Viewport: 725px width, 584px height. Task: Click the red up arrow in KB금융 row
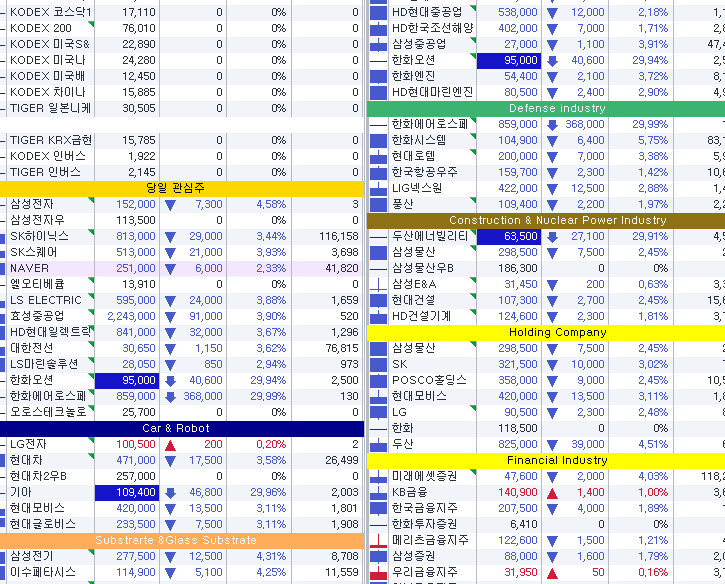point(552,493)
